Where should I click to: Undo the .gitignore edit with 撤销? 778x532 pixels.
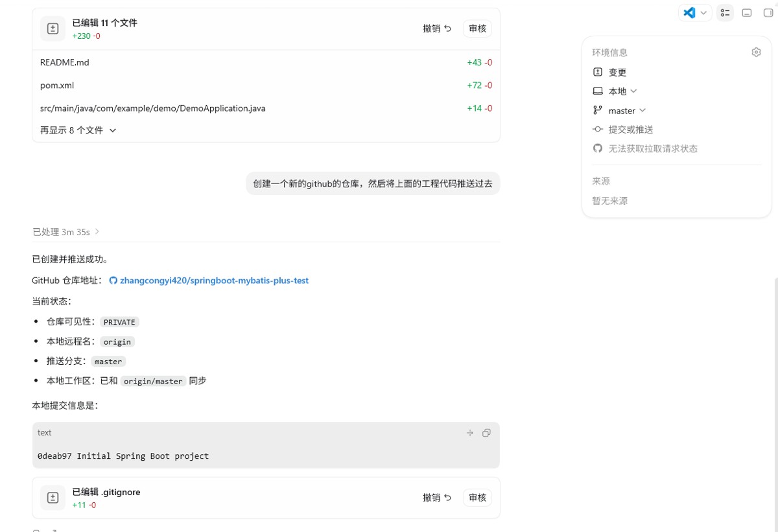click(437, 498)
